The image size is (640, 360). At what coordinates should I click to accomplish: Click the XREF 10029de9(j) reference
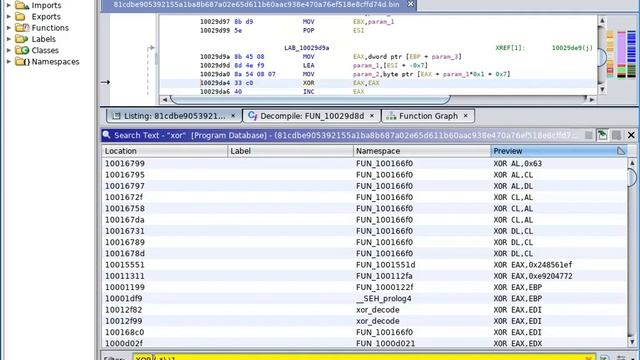tap(572, 48)
